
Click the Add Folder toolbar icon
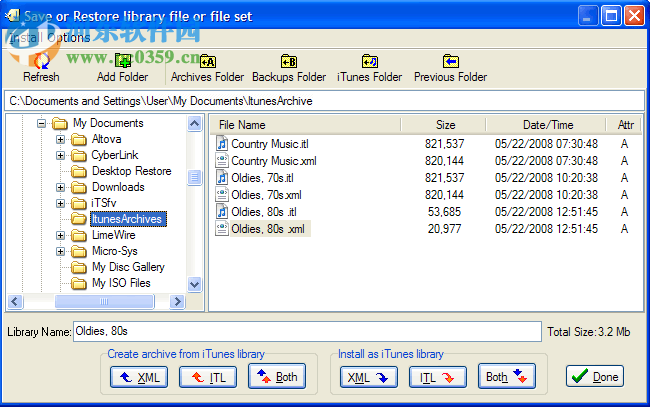[x=123, y=61]
